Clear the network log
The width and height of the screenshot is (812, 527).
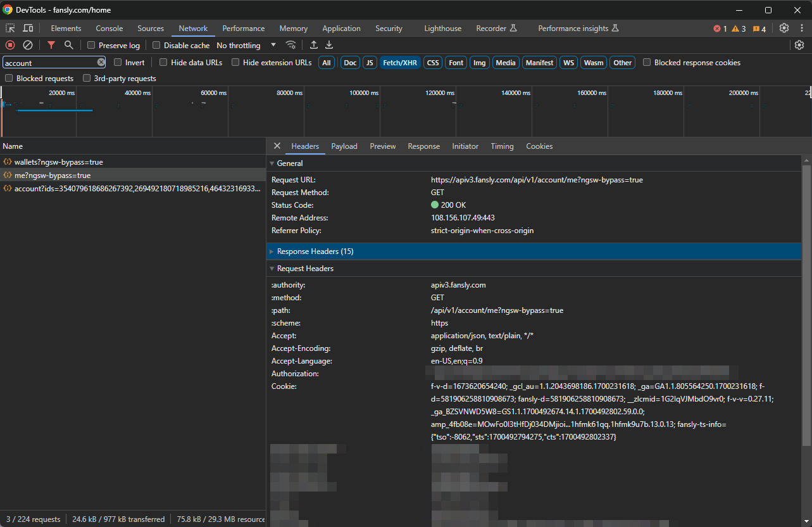tap(28, 45)
